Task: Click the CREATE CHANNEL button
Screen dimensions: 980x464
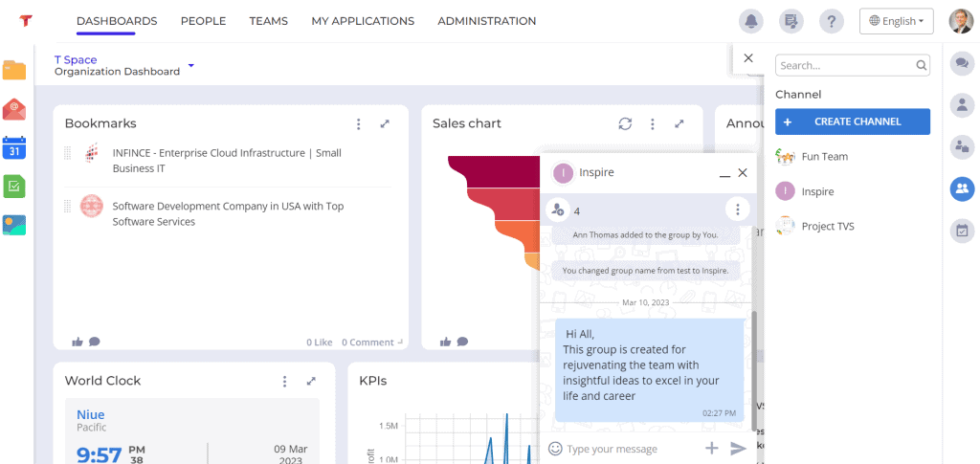Action: [853, 122]
